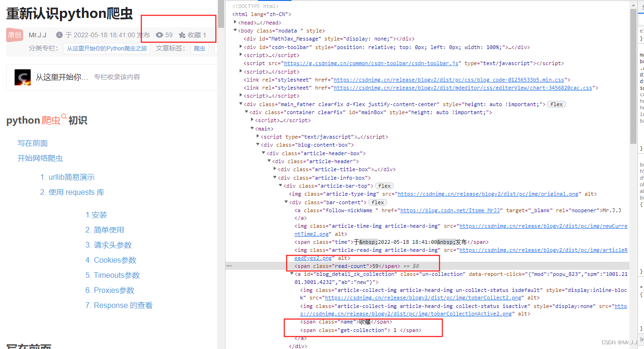Click the article title 重新认识python爬虫
This screenshot has height=349, width=644.
(x=69, y=14)
